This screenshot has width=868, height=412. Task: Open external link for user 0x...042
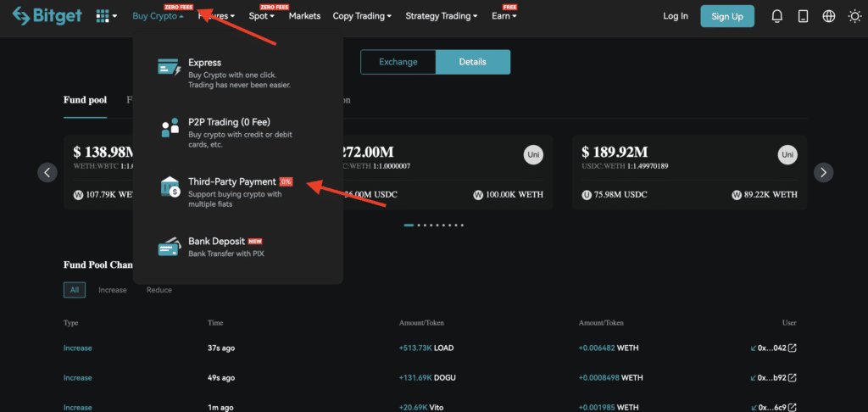click(793, 348)
